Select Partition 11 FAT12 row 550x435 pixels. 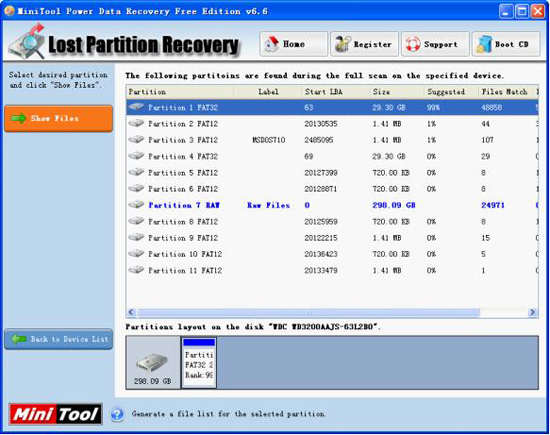point(332,270)
